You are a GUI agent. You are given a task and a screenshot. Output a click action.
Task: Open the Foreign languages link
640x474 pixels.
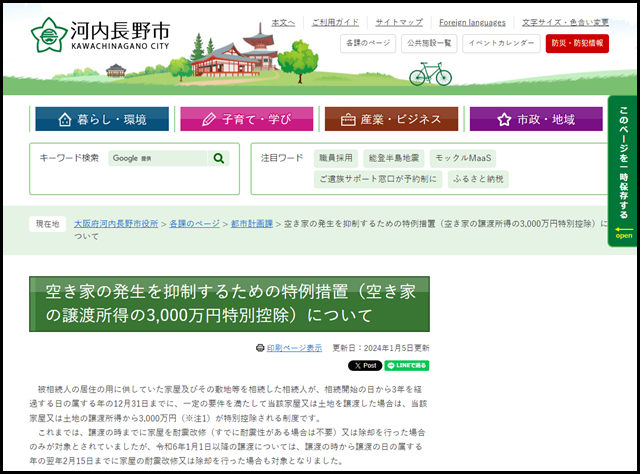pos(472,22)
